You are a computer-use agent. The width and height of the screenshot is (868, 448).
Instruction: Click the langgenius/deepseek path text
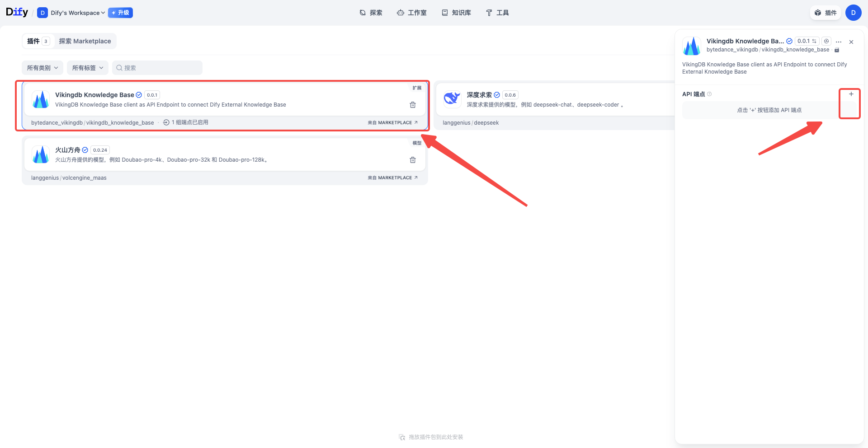pyautogui.click(x=471, y=123)
